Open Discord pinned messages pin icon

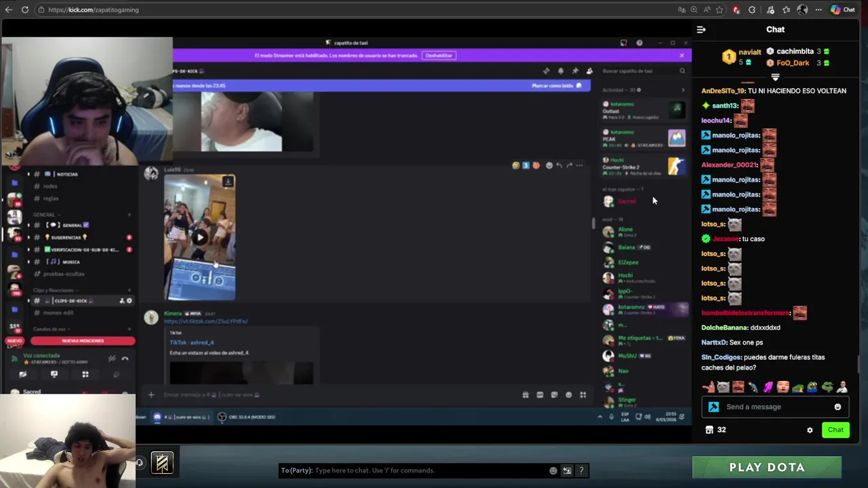(575, 70)
